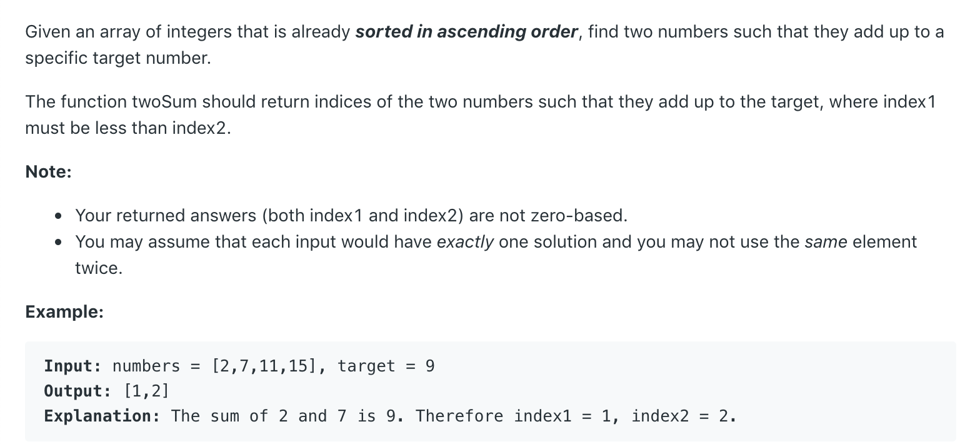
Task: Click the "Example:" heading
Action: tap(64, 311)
